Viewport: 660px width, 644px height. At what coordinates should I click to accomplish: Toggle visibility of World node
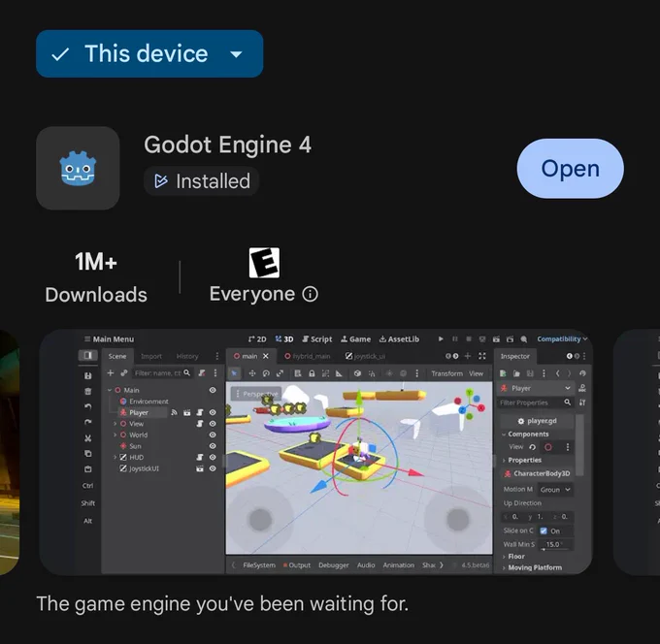(x=213, y=435)
